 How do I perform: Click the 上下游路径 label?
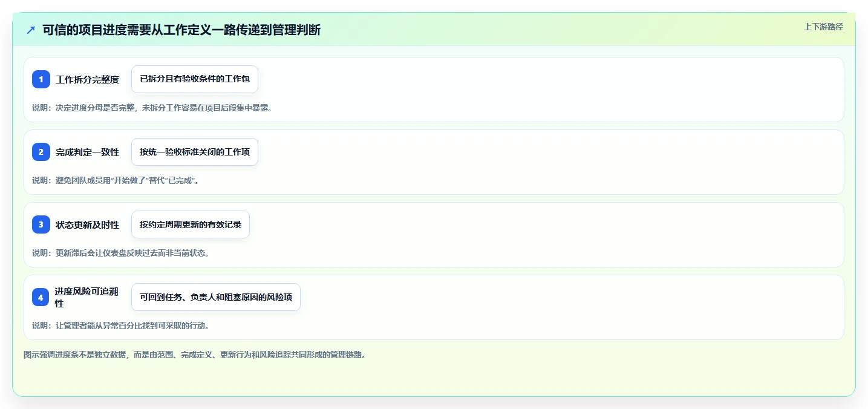click(823, 27)
